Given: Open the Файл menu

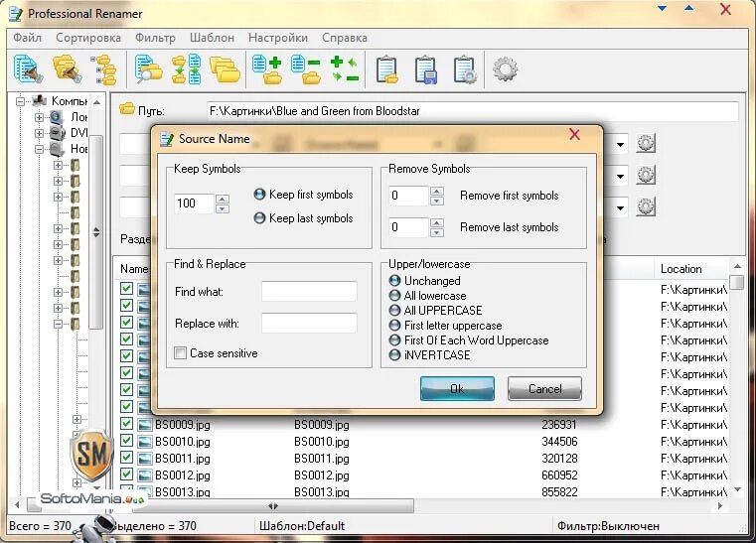Looking at the screenshot, I should click(x=27, y=38).
